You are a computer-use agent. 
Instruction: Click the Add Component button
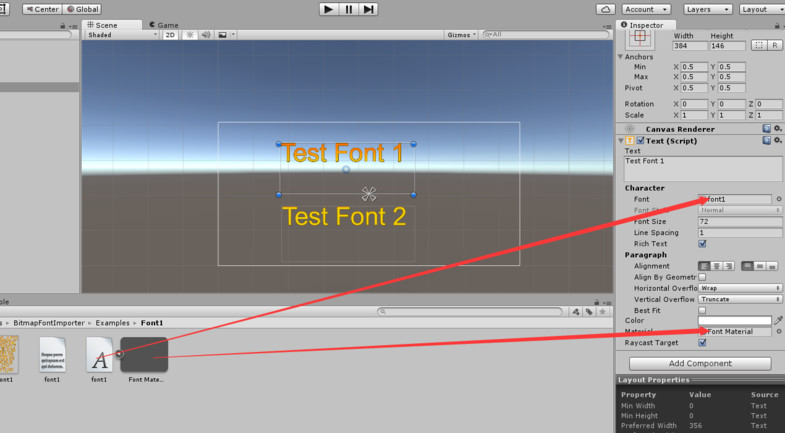(700, 363)
